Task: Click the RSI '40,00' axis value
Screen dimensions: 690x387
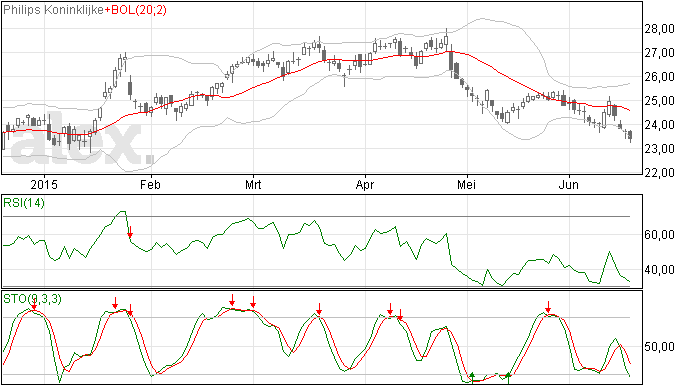Action: tap(659, 270)
